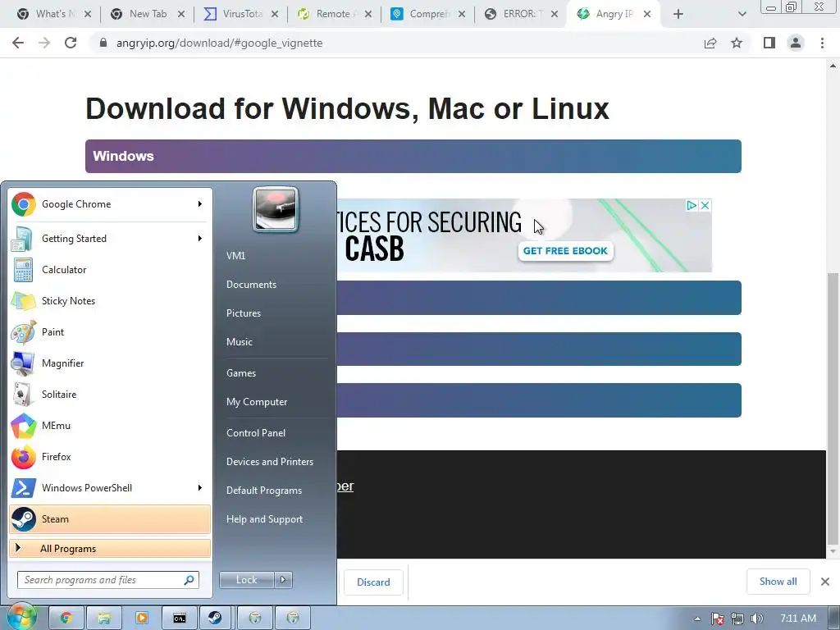Click the search magnifier icon in Start menu
This screenshot has height=630, width=840.
pyautogui.click(x=189, y=580)
